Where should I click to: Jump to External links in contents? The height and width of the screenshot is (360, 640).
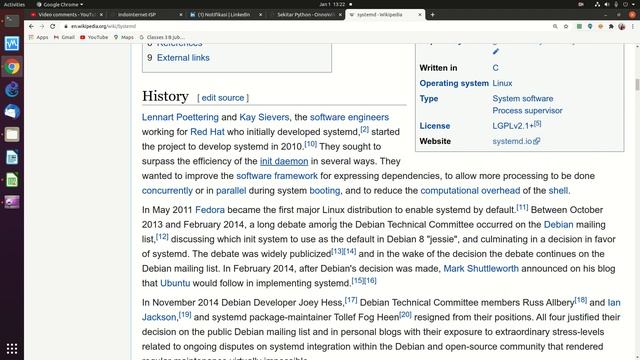click(183, 58)
